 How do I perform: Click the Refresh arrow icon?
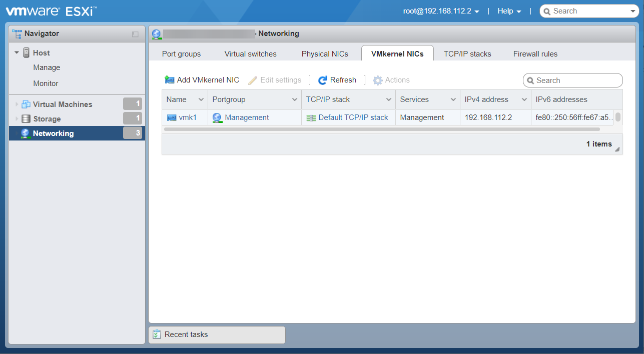(x=323, y=80)
